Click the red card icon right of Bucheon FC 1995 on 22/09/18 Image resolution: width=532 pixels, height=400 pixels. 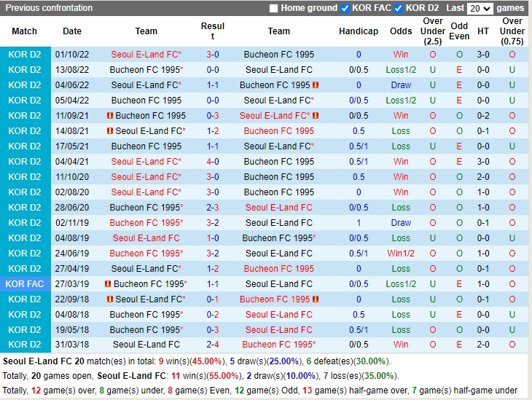(316, 299)
